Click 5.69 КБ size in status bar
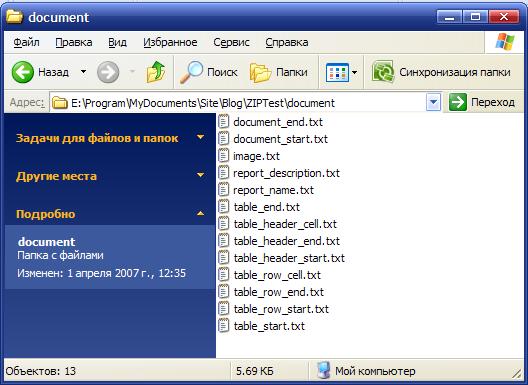The height and width of the screenshot is (385, 528). pyautogui.click(x=254, y=371)
